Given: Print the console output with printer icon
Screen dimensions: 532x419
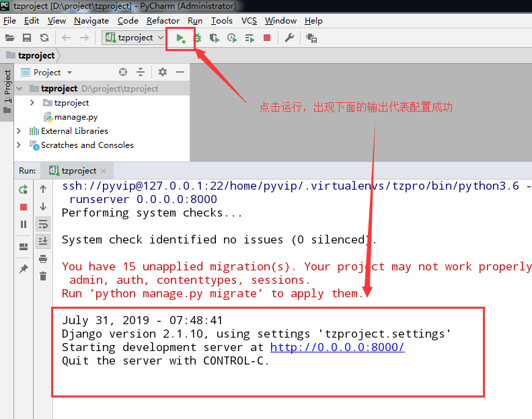Looking at the screenshot, I should click(x=43, y=259).
